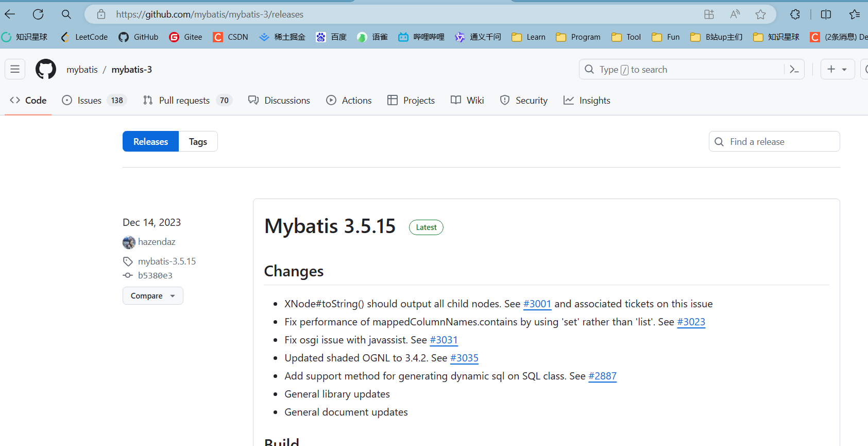Open issue #3035 link
Image resolution: width=868 pixels, height=446 pixels.
coord(464,358)
